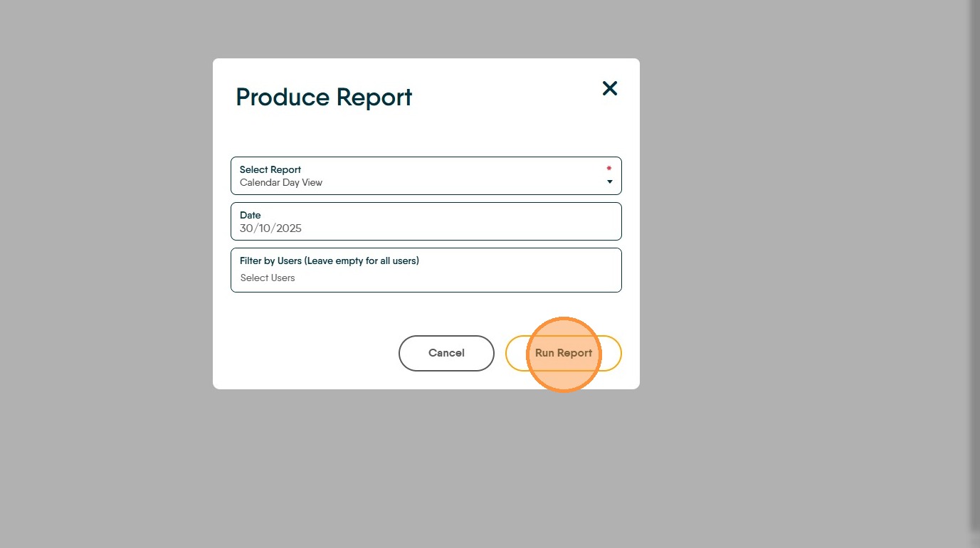This screenshot has height=548, width=980.
Task: Click the Run Report button
Action: (563, 353)
